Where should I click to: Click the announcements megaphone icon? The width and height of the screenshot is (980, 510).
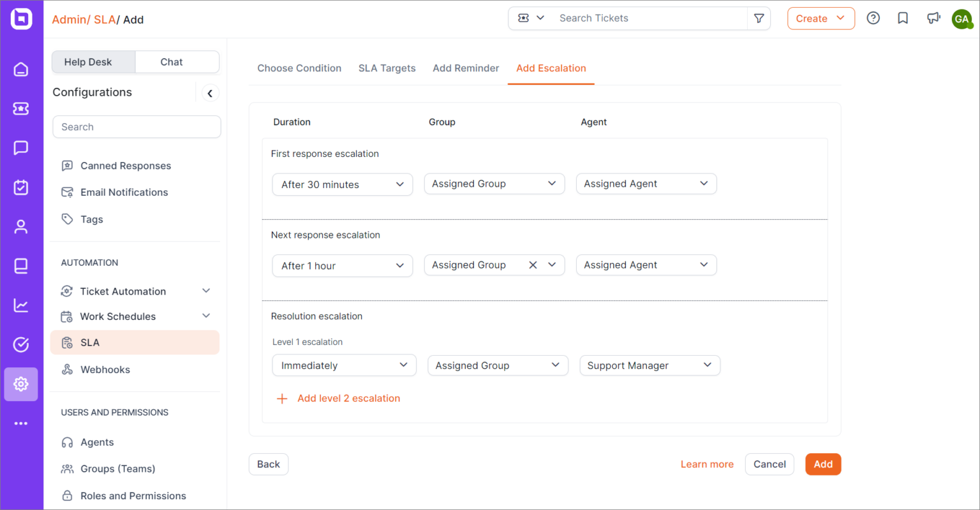[933, 18]
